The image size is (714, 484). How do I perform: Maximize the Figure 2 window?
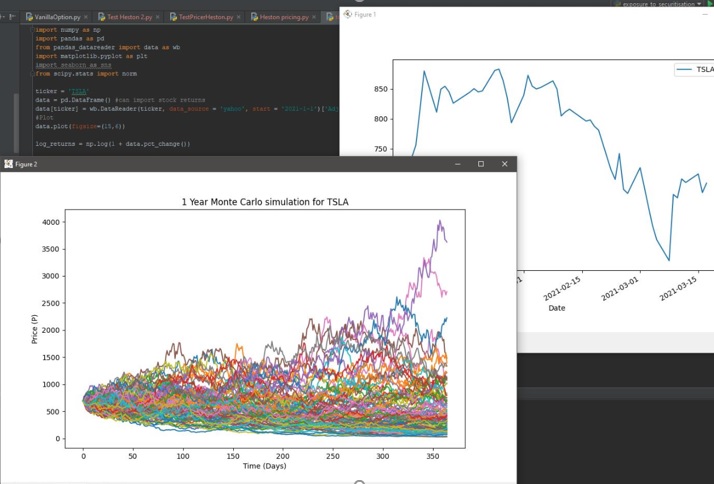point(481,164)
